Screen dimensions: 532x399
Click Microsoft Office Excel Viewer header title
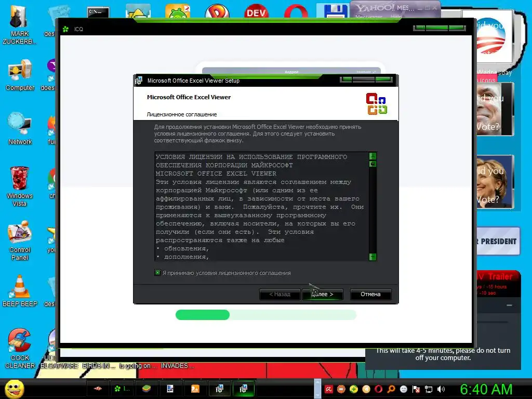click(189, 97)
